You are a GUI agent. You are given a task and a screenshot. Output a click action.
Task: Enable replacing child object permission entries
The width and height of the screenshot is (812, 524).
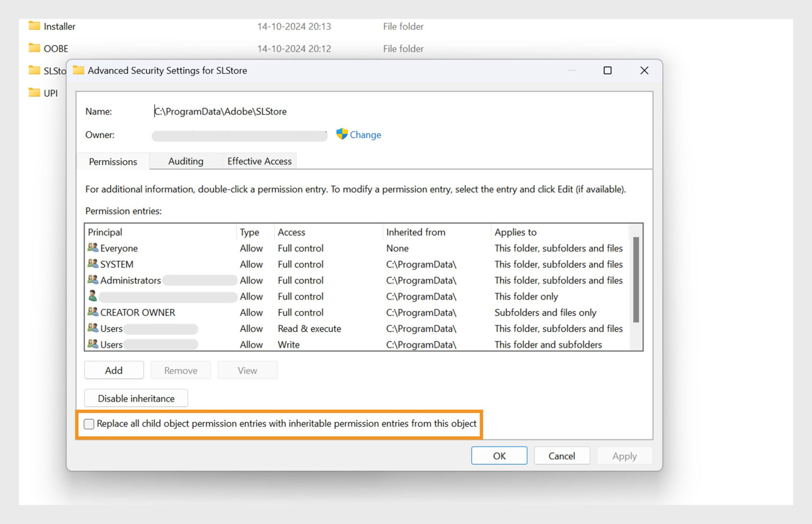click(x=89, y=423)
